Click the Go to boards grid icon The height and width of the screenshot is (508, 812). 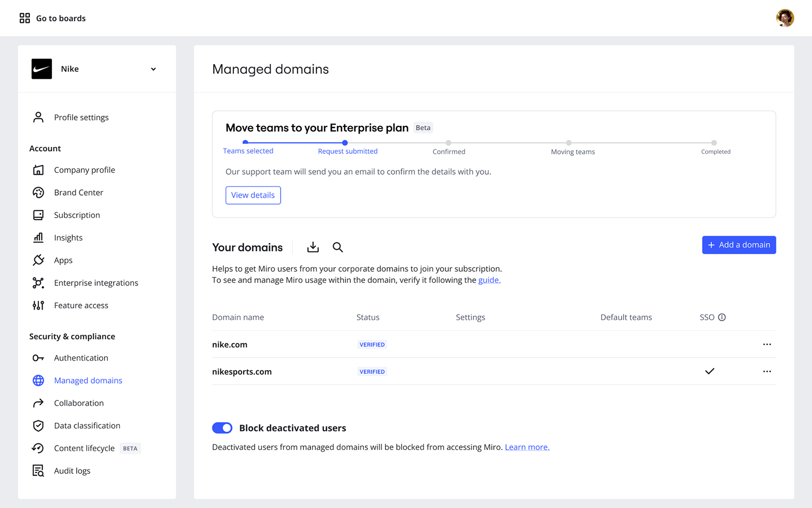pos(24,18)
